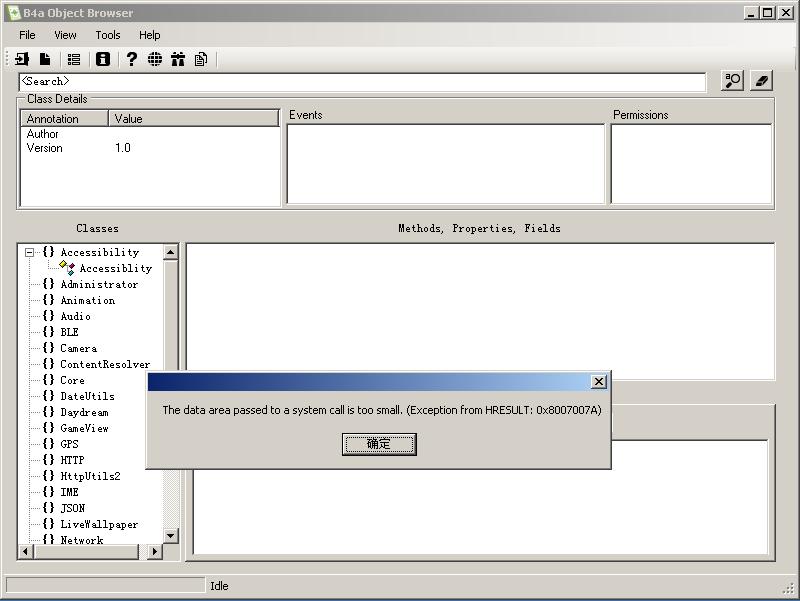
Task: Click the Classes tree scroll-down arrow
Action: [170, 536]
